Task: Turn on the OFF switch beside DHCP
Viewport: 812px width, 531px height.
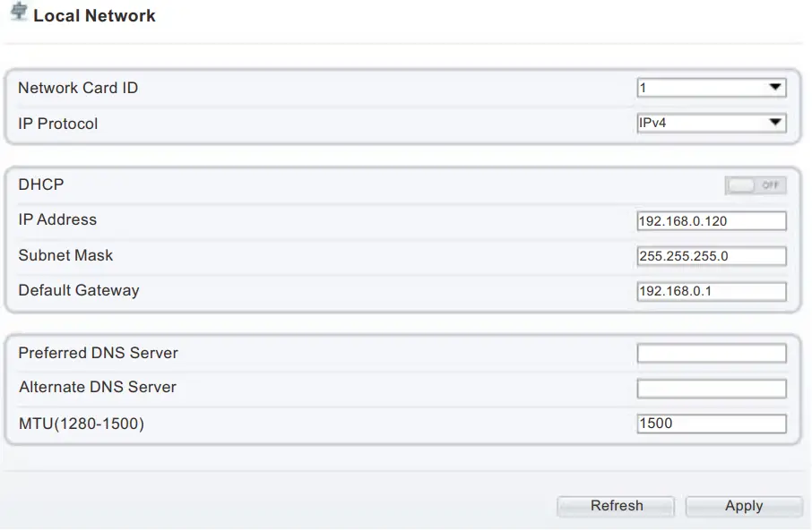Action: point(754,184)
